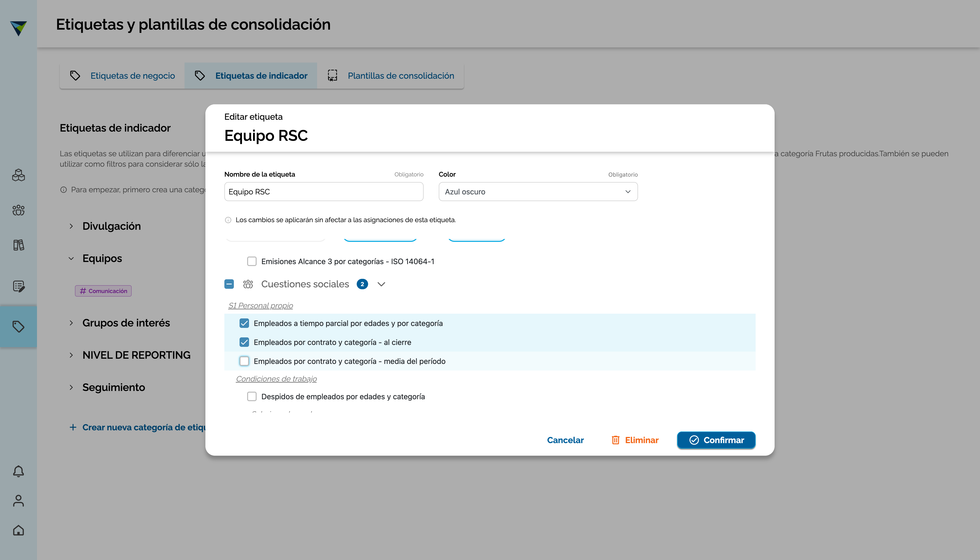This screenshot has height=560, width=980.
Task: Collapse the Cuestiones sociales section chevron
Action: click(x=381, y=284)
